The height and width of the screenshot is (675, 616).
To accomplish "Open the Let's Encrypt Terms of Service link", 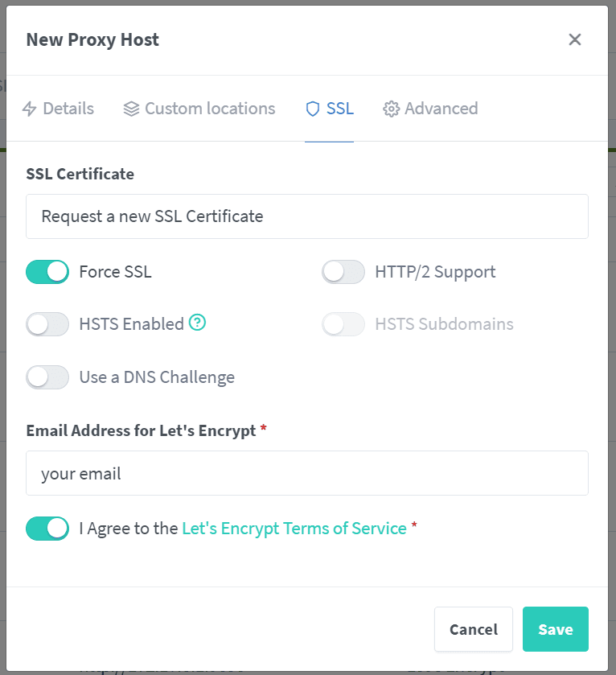I will (x=294, y=528).
